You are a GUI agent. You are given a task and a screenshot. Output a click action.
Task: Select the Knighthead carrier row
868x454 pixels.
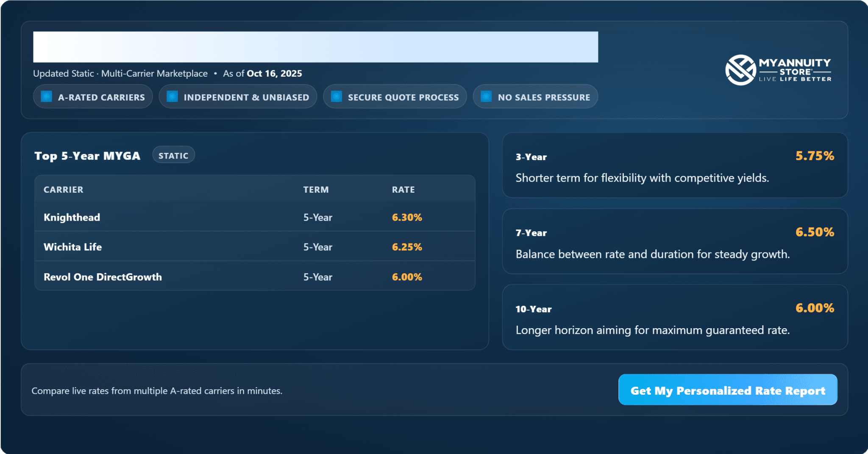point(254,217)
